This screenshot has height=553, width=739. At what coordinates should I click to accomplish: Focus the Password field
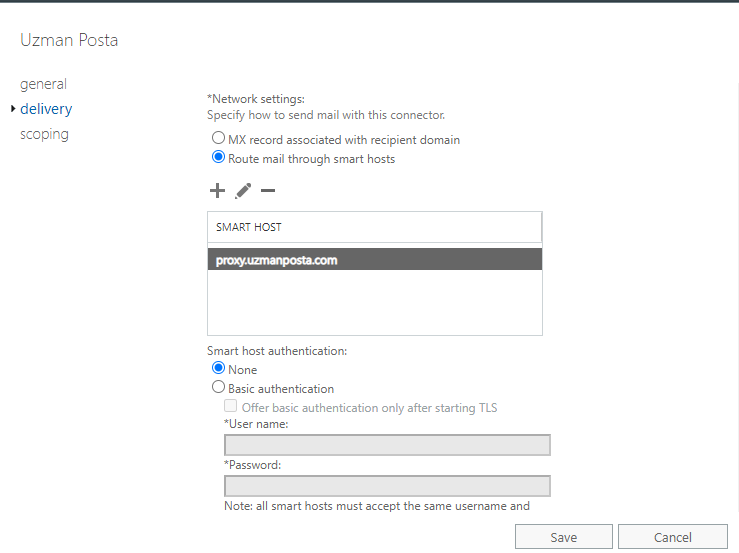click(x=387, y=486)
